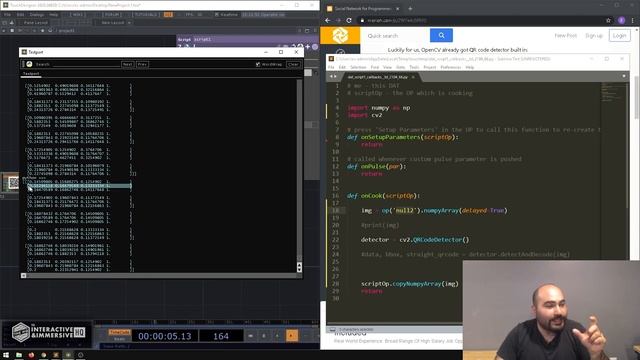Select the Sublime Text file tab
Image resolution: width=640 pixels, height=360 pixels.
click(x=378, y=77)
